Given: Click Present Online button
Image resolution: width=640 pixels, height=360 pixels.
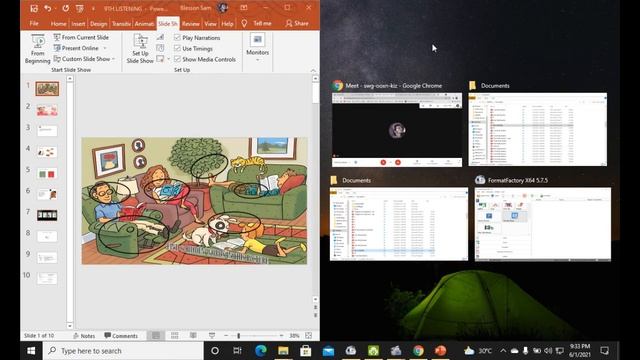Looking at the screenshot, I should click(x=76, y=48).
